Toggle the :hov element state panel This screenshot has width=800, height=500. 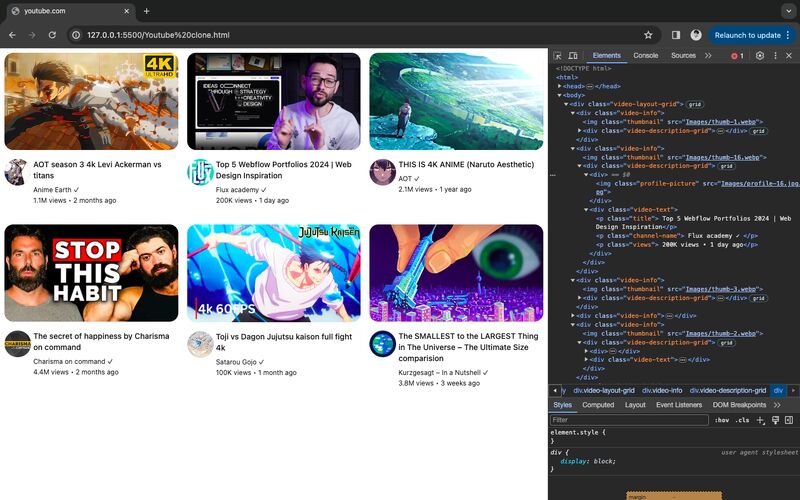(x=721, y=420)
